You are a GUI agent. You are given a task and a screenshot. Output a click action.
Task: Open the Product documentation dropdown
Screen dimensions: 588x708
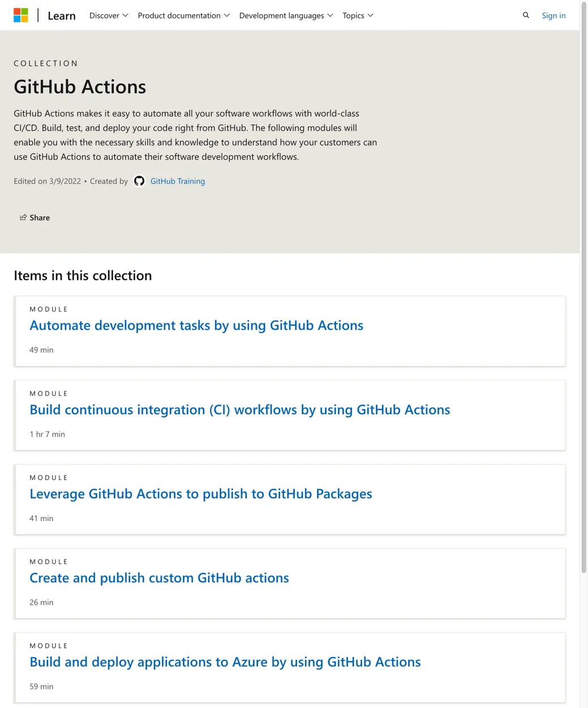click(183, 15)
